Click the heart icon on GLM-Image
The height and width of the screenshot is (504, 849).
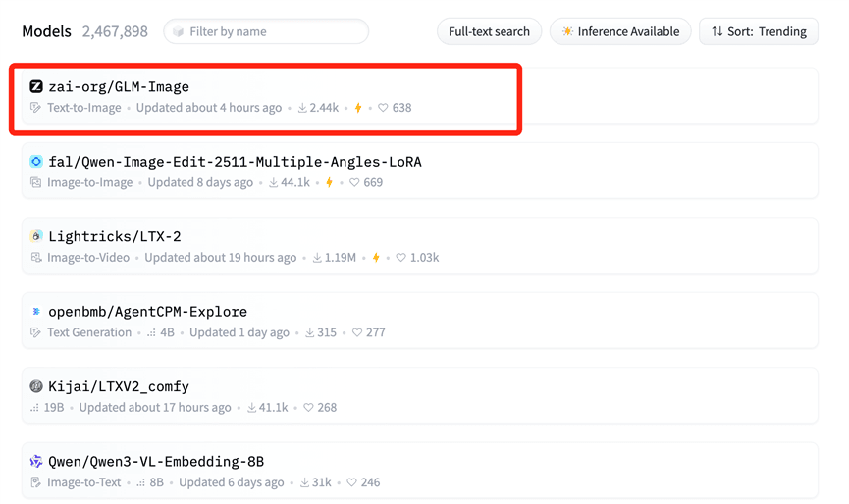[384, 108]
